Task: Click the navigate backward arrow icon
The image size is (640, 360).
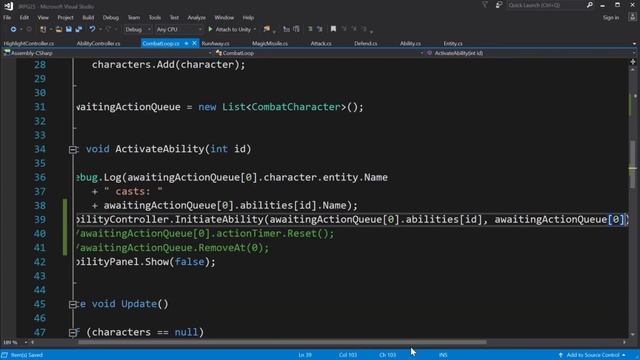Action: [13, 29]
